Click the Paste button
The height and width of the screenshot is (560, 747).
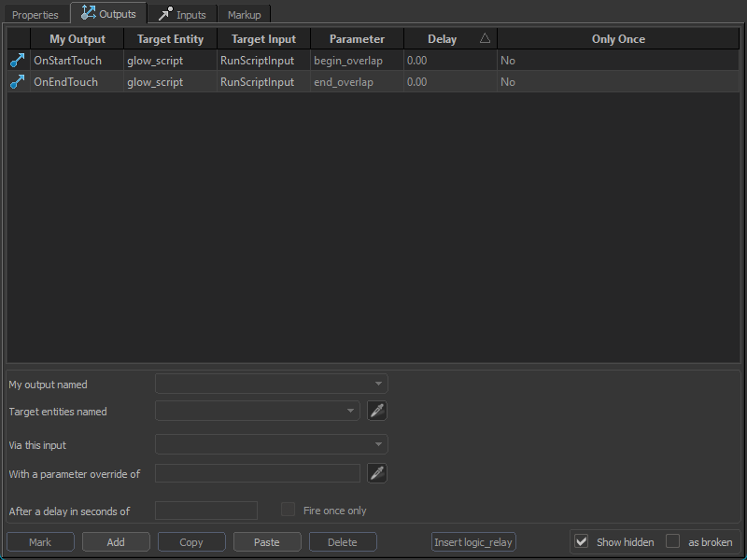coord(266,542)
